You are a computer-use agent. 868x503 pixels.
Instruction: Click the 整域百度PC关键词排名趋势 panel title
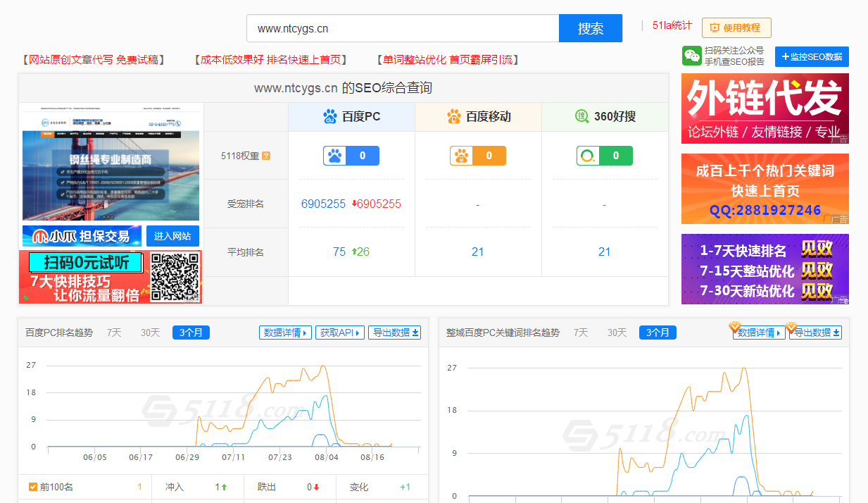(x=503, y=333)
